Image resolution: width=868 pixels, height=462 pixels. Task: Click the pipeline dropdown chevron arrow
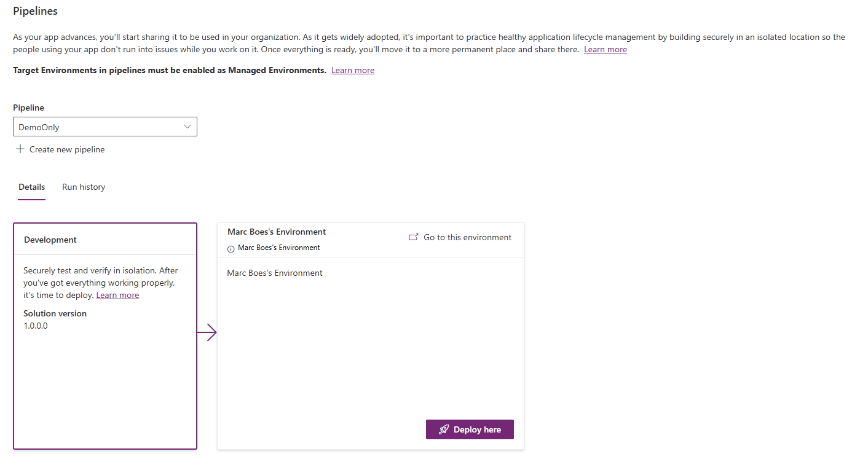(x=187, y=127)
